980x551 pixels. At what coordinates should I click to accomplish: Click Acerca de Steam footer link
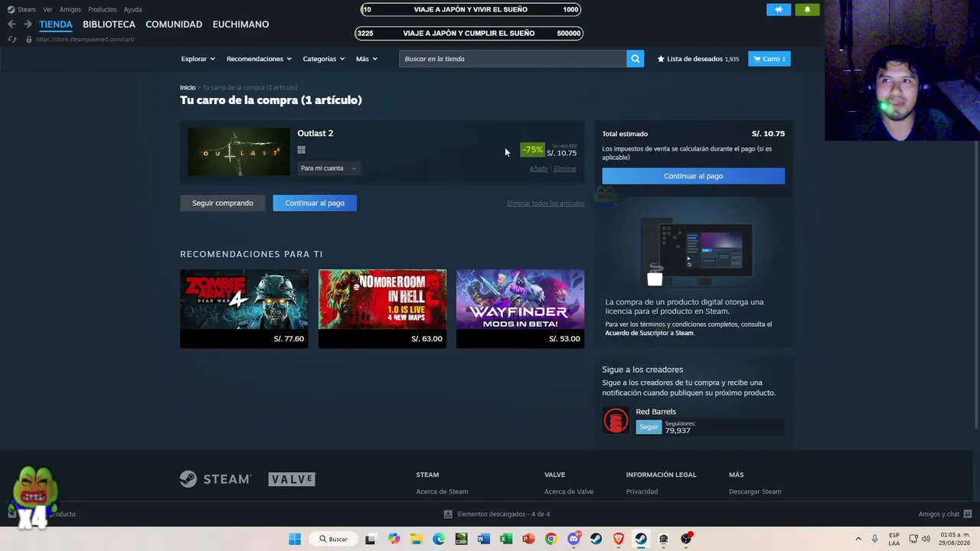point(442,491)
